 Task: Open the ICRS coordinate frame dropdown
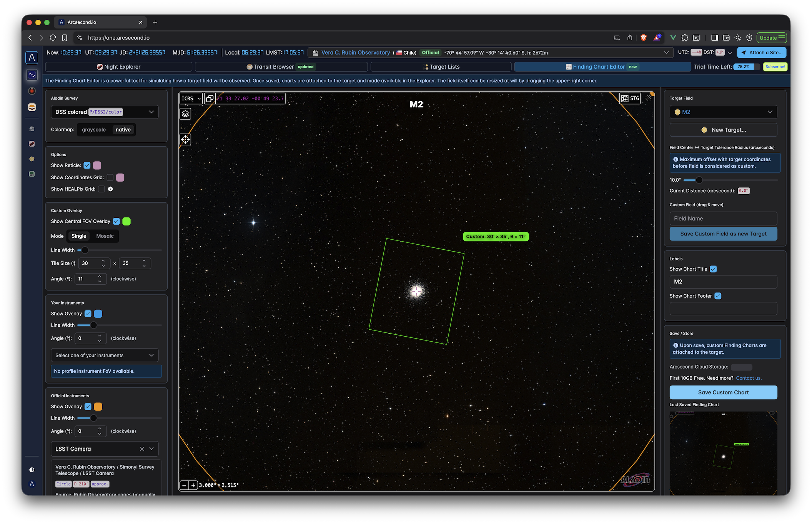[191, 98]
